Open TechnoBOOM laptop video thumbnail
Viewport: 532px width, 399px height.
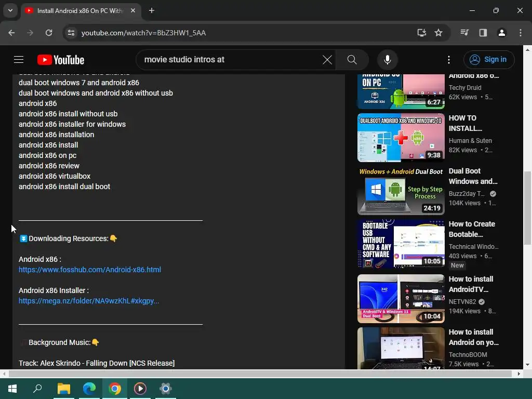point(401,348)
